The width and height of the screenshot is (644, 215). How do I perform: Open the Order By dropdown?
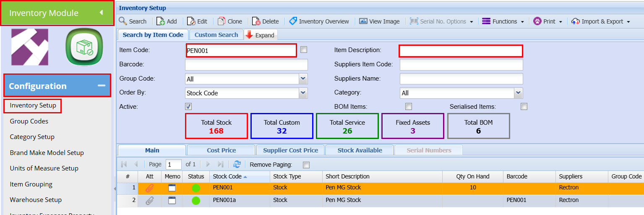click(303, 93)
